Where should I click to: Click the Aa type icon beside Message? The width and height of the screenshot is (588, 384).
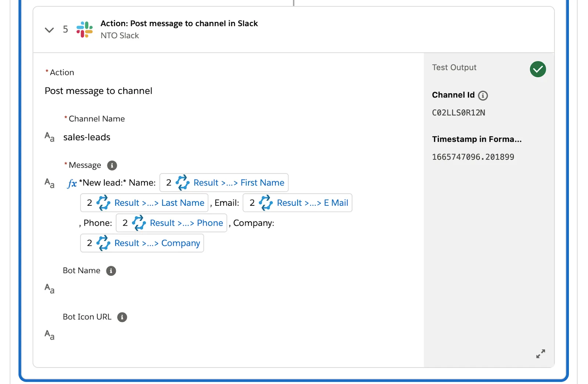[x=50, y=183]
